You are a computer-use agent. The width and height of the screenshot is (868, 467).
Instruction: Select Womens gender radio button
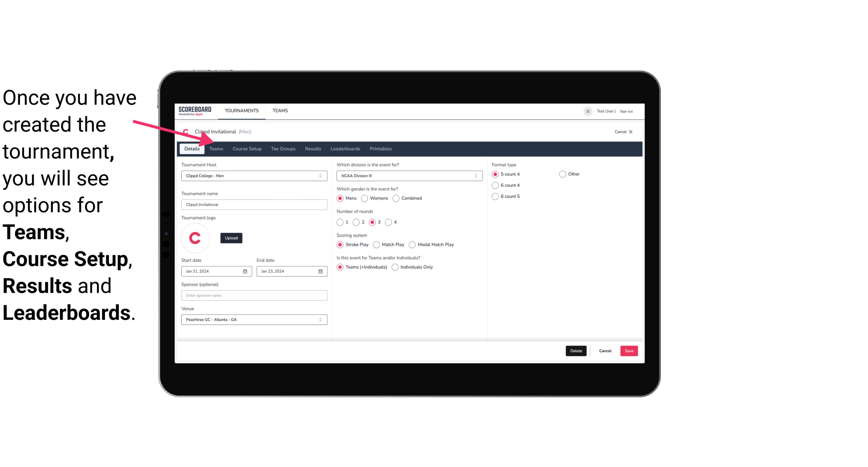(365, 198)
